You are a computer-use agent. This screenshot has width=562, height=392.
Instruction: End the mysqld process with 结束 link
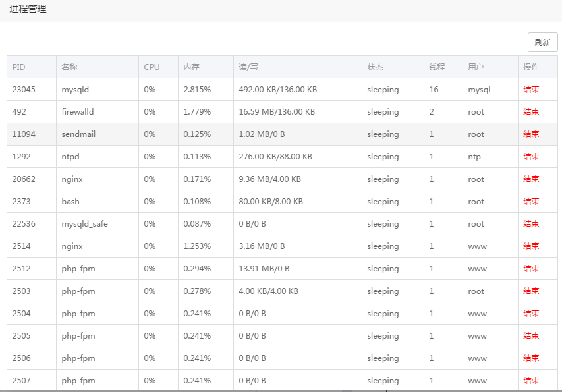tap(531, 90)
